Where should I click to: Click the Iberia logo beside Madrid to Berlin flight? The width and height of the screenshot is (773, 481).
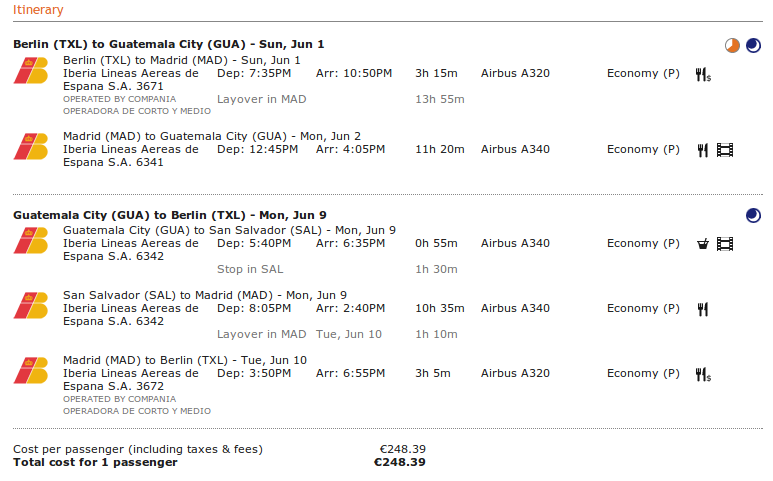[31, 371]
